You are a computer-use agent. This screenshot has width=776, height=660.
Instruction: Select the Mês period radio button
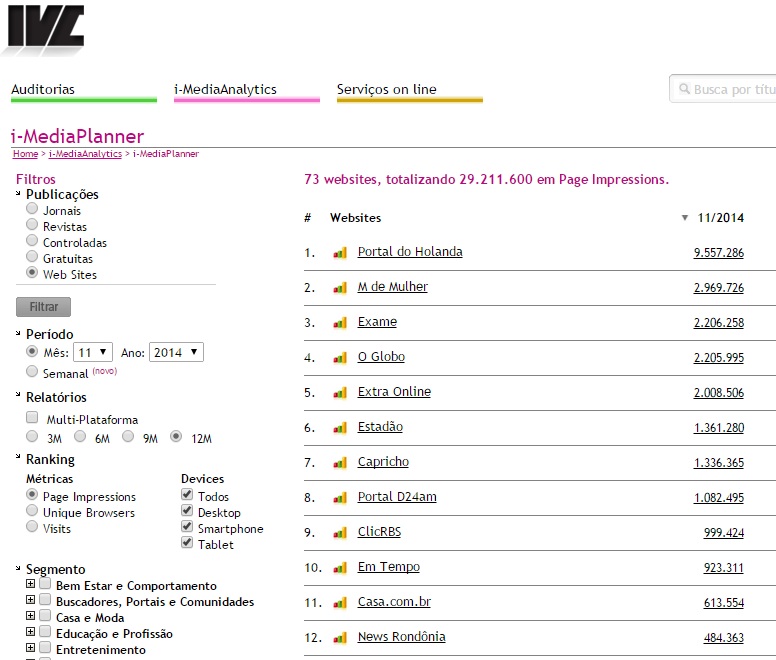click(x=32, y=351)
